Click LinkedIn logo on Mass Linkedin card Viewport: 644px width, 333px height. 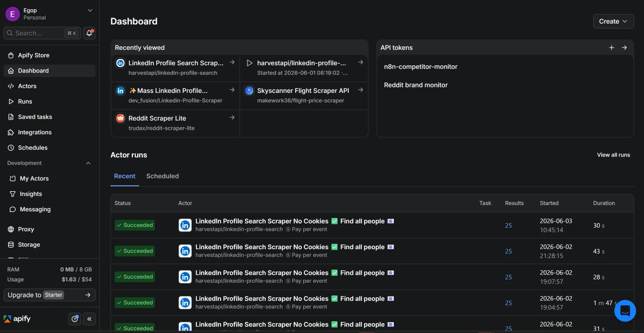coord(120,91)
